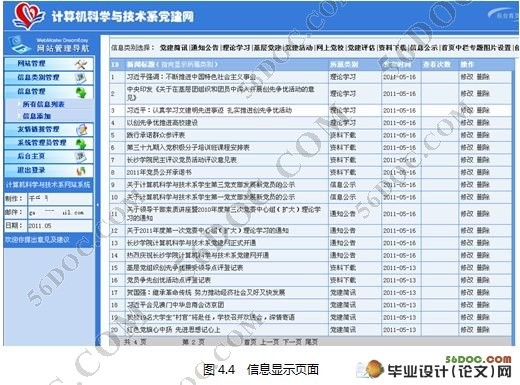Click the green icon beside 系统管理员管理
The width and height of the screenshot is (520, 385).
click(81, 144)
